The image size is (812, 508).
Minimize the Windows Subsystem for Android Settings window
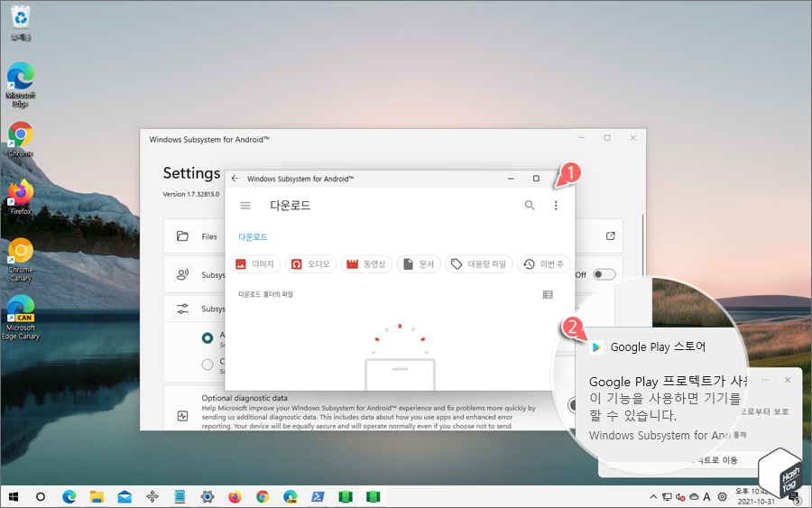[x=581, y=138]
